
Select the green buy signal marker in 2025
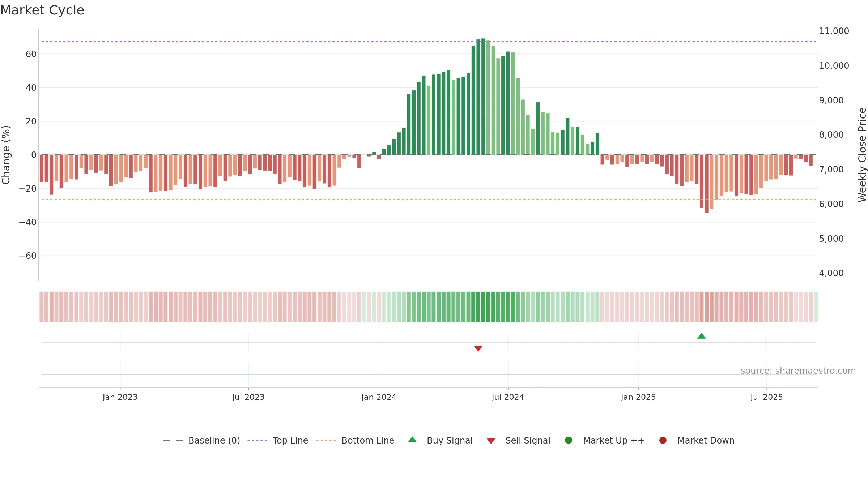click(x=702, y=336)
